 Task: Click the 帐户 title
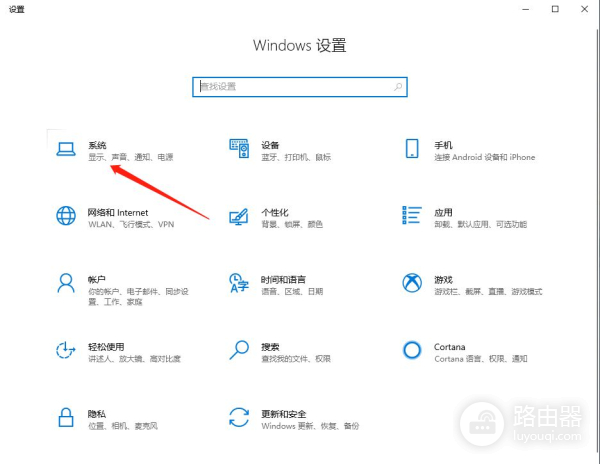click(x=96, y=280)
